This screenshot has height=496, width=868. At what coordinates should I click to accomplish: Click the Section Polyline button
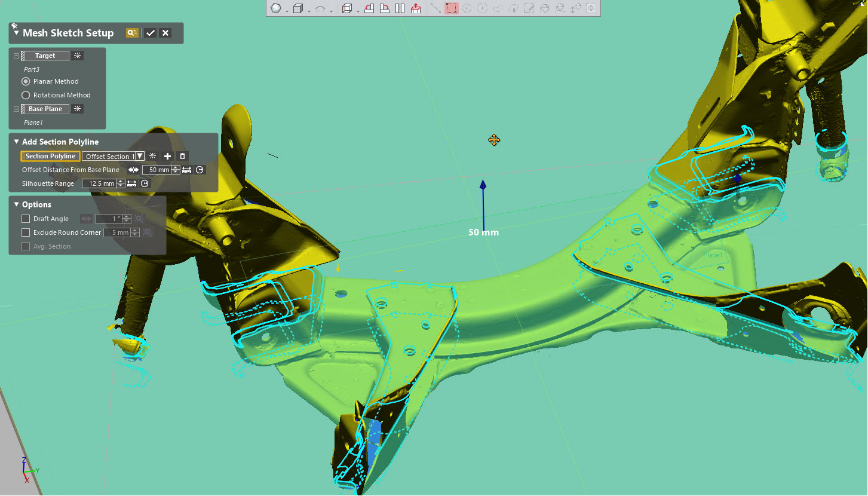click(50, 156)
